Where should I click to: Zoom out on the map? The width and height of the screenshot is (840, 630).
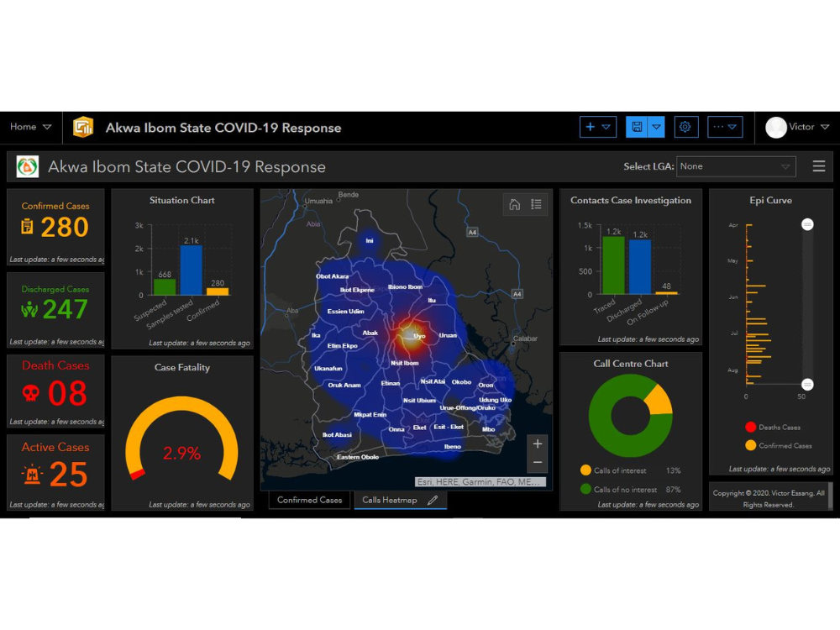click(x=538, y=462)
